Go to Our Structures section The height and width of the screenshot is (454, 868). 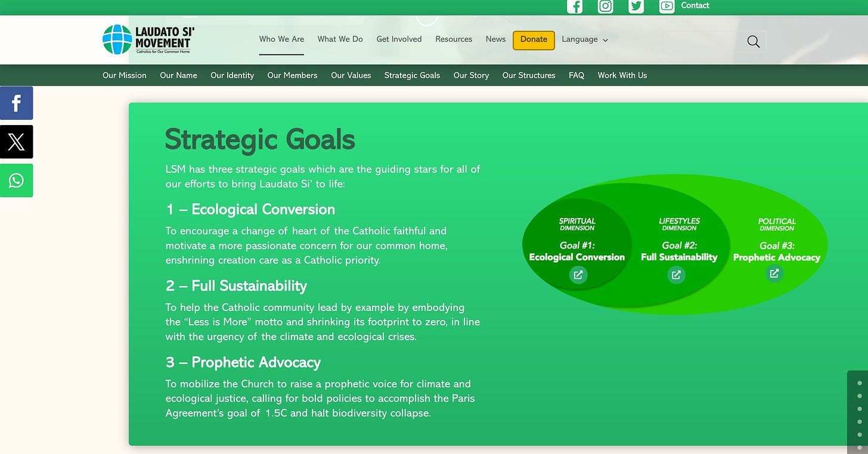click(529, 75)
